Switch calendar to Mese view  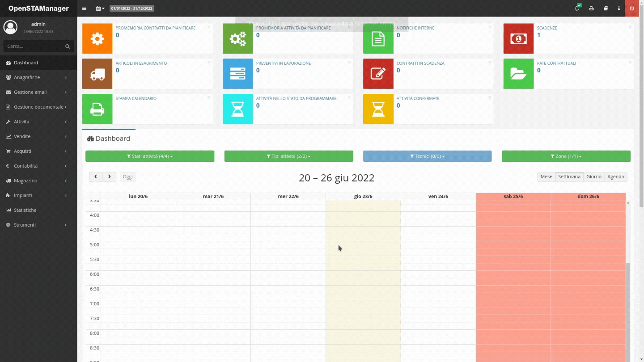546,177
